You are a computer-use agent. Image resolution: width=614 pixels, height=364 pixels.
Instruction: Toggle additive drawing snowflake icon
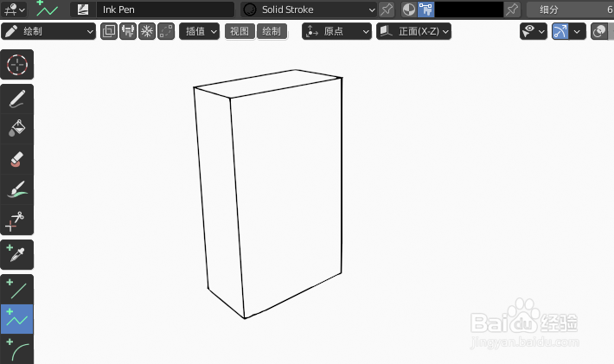point(147,31)
